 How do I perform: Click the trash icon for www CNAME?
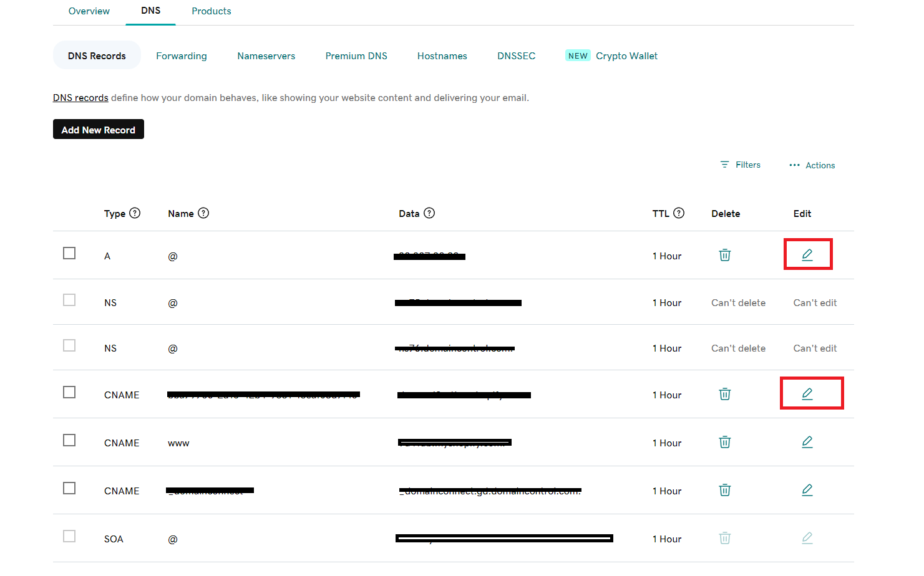(x=724, y=442)
